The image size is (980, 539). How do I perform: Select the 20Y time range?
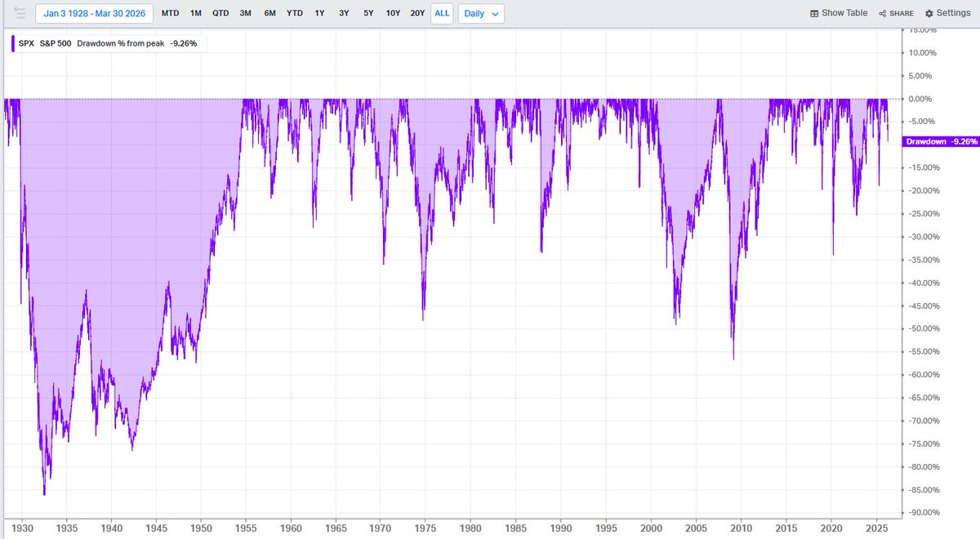pos(417,14)
